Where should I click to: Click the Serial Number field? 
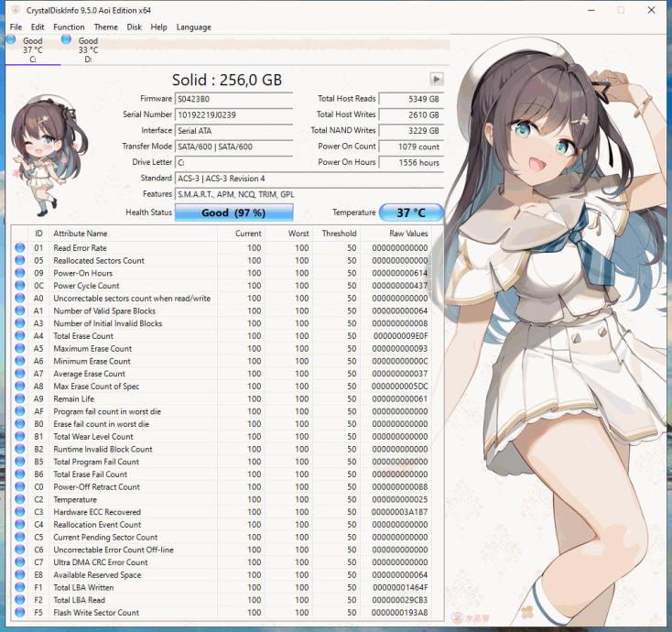click(233, 114)
